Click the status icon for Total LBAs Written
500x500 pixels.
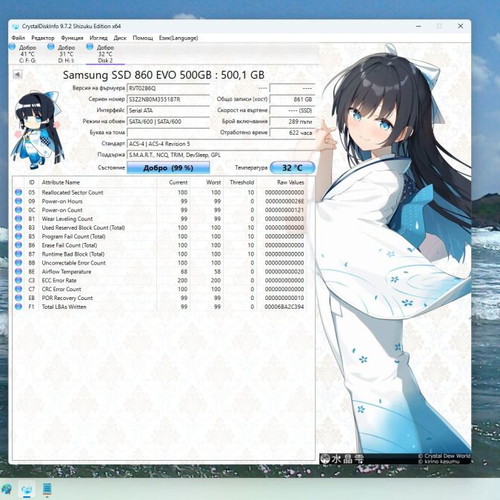(19, 307)
